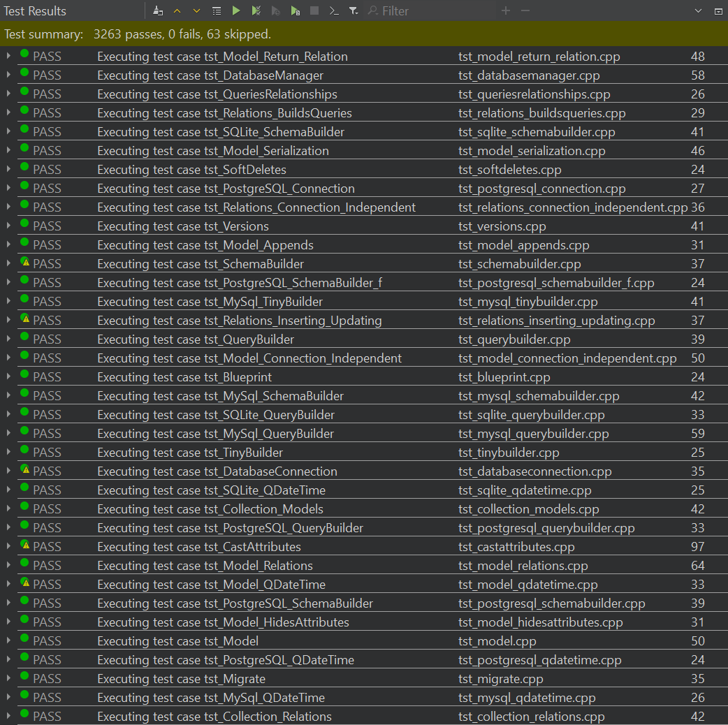The width and height of the screenshot is (728, 725).
Task: Select 'Executing test case tst_Relations_Connection_Independent'
Action: click(x=256, y=207)
